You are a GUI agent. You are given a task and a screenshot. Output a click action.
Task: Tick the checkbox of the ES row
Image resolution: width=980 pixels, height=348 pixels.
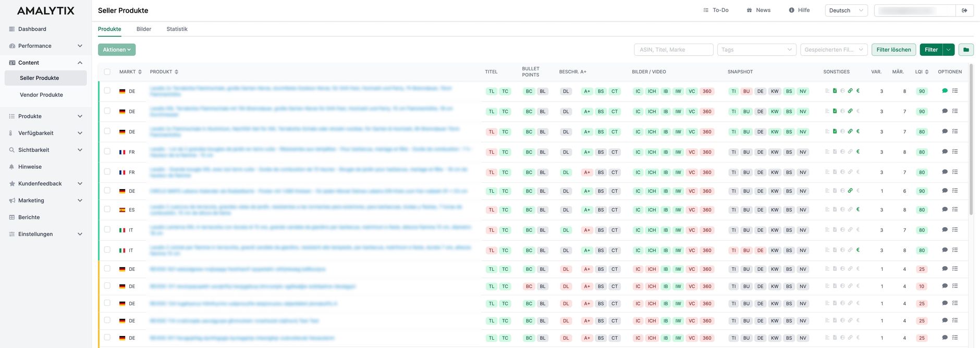[107, 209]
